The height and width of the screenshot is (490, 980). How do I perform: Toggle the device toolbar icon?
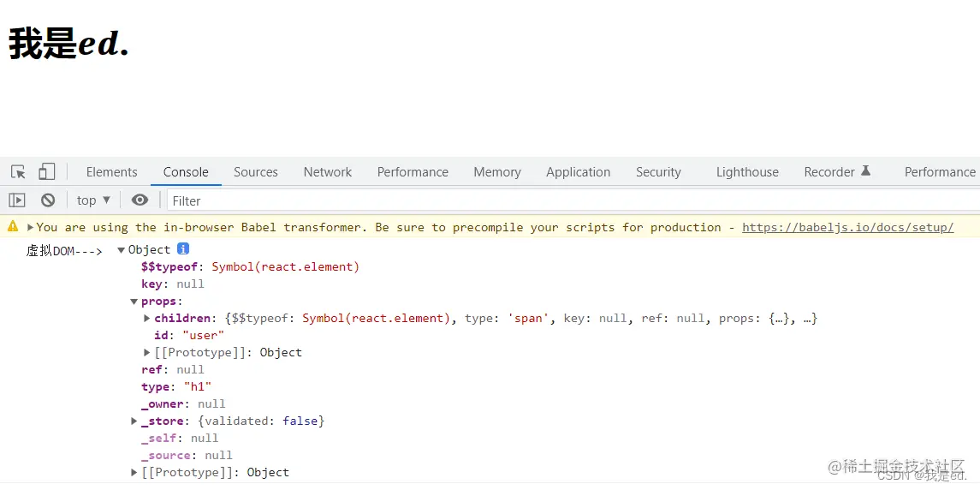point(47,171)
